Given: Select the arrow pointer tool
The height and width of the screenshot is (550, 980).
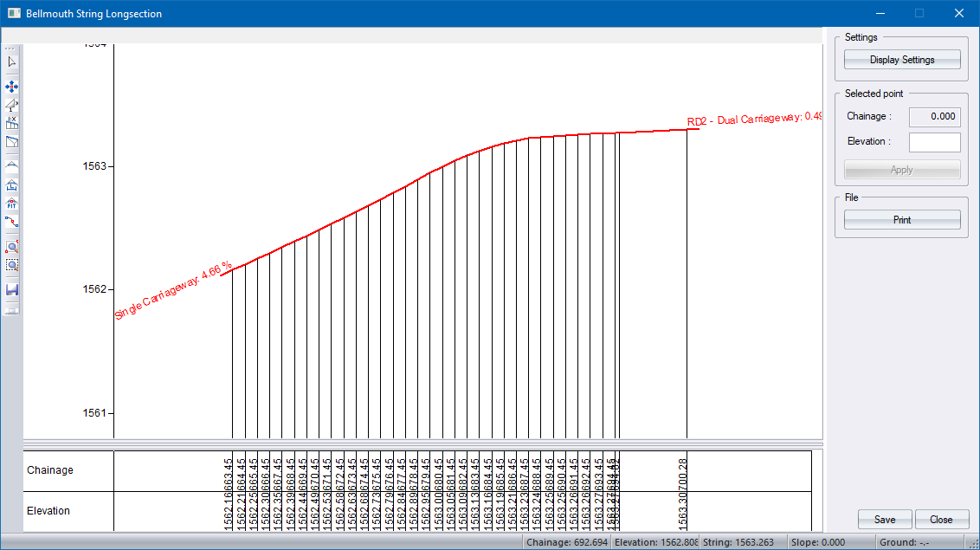Looking at the screenshot, I should (12, 62).
